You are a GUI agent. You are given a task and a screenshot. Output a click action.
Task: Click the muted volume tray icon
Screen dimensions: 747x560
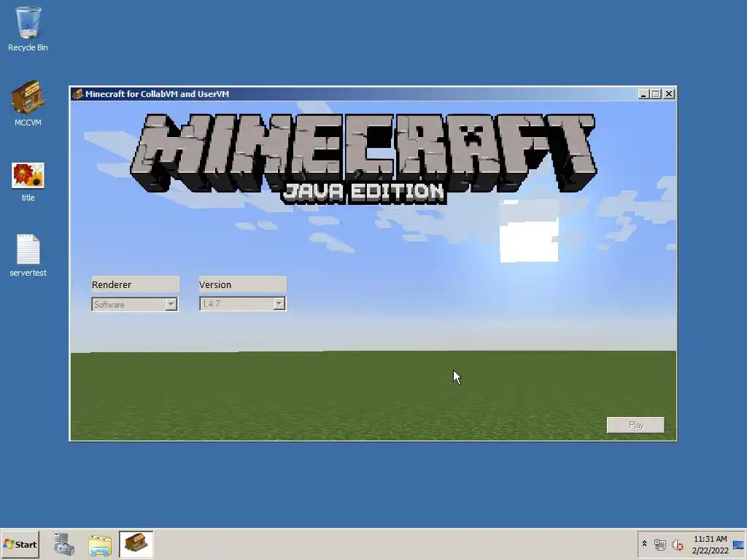(677, 544)
